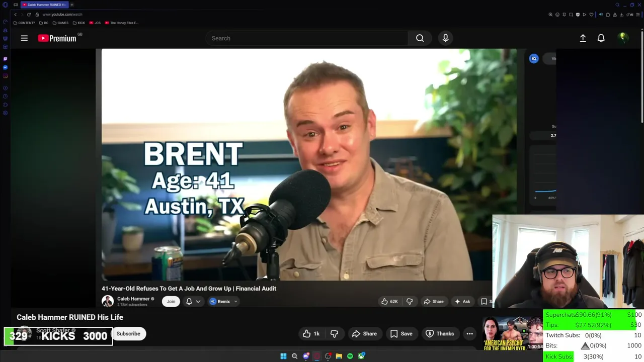The height and width of the screenshot is (362, 644).
Task: Click the browser tab search icon
Action: pos(618,5)
